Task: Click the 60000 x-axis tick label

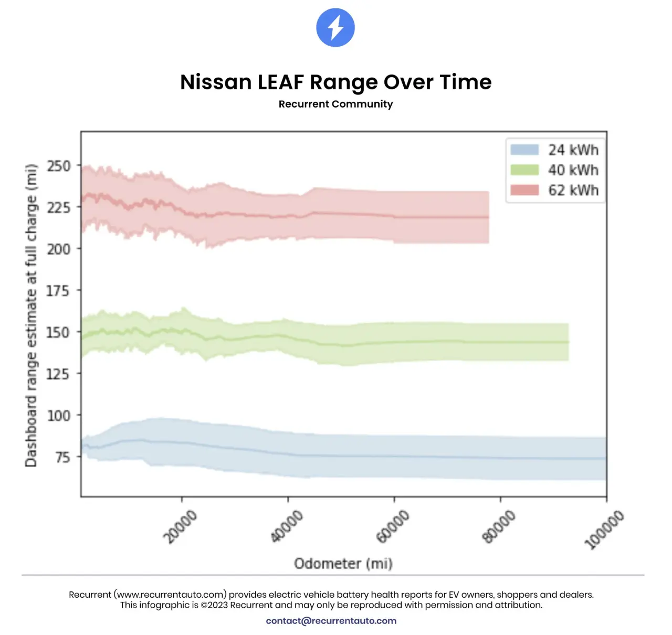Action: pyautogui.click(x=393, y=527)
